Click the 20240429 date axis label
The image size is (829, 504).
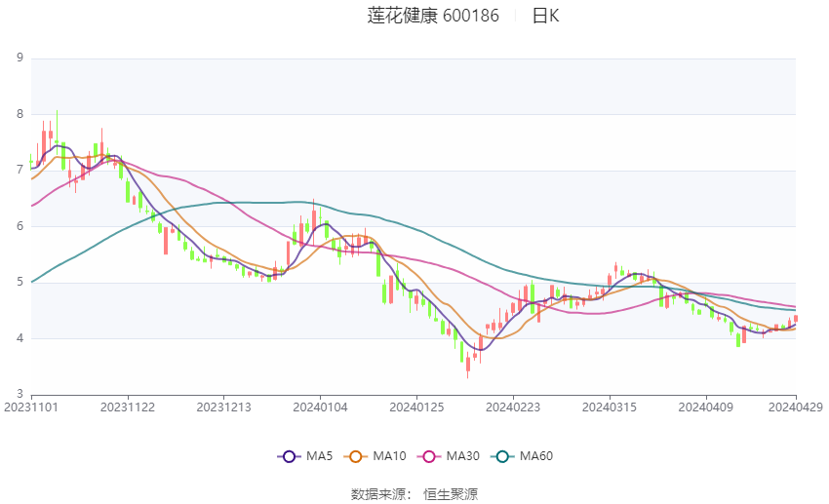click(x=796, y=407)
